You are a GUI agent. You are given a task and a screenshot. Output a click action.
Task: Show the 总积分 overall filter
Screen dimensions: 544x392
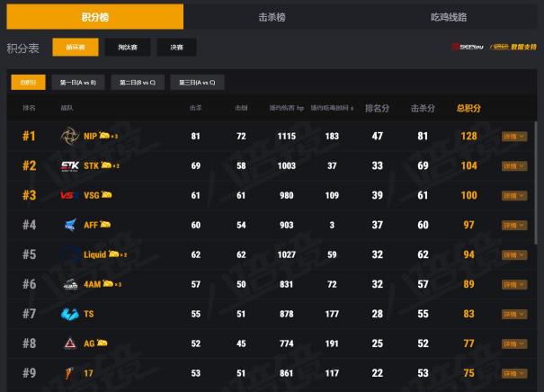pyautogui.click(x=28, y=82)
